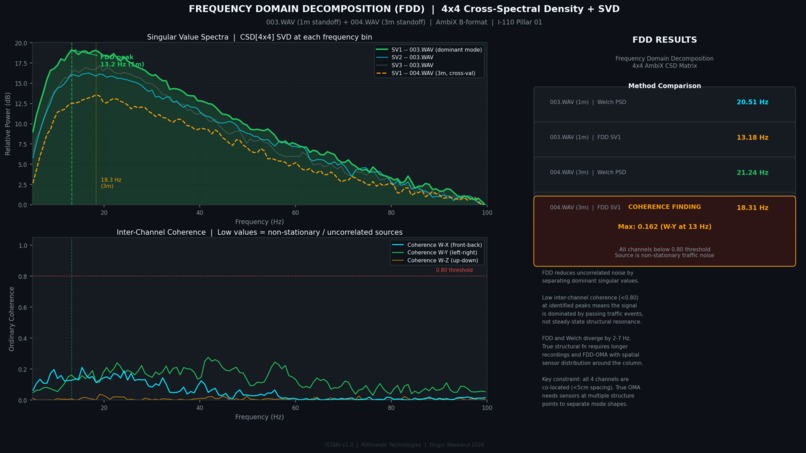Image resolution: width=806 pixels, height=453 pixels.
Task: Click the 'FDD reduces uncorrelated noise' paragraph
Action: pyautogui.click(x=590, y=277)
